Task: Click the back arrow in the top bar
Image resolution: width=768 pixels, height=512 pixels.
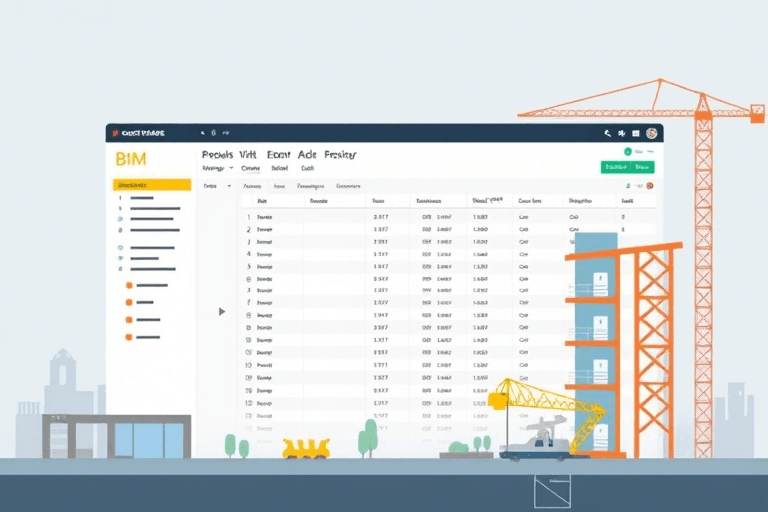Action: 203,133
